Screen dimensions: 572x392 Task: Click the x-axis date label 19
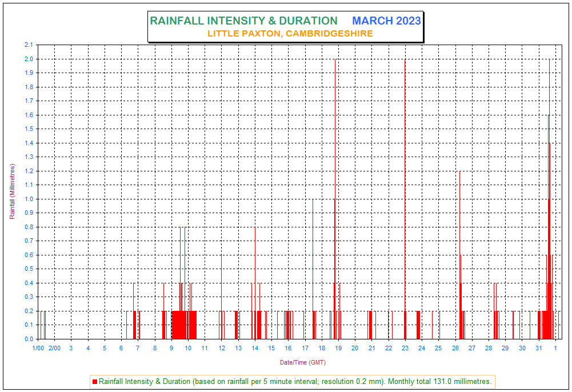pyautogui.click(x=338, y=348)
